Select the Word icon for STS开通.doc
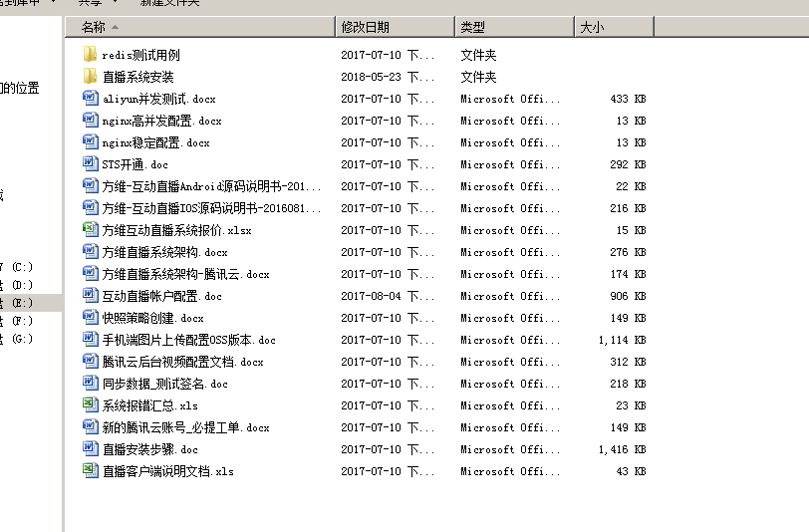This screenshot has width=809, height=532. [91, 164]
